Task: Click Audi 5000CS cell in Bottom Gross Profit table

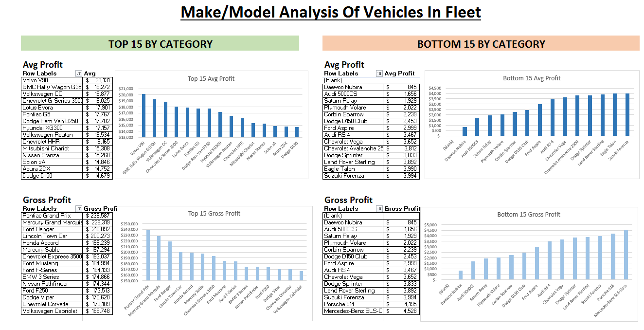Action: coord(353,229)
